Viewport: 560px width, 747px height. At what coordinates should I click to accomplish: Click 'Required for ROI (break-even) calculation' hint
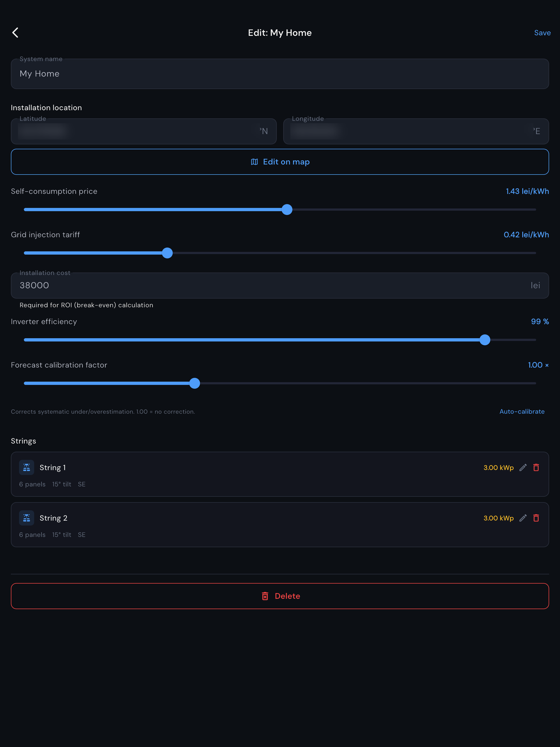pos(86,305)
